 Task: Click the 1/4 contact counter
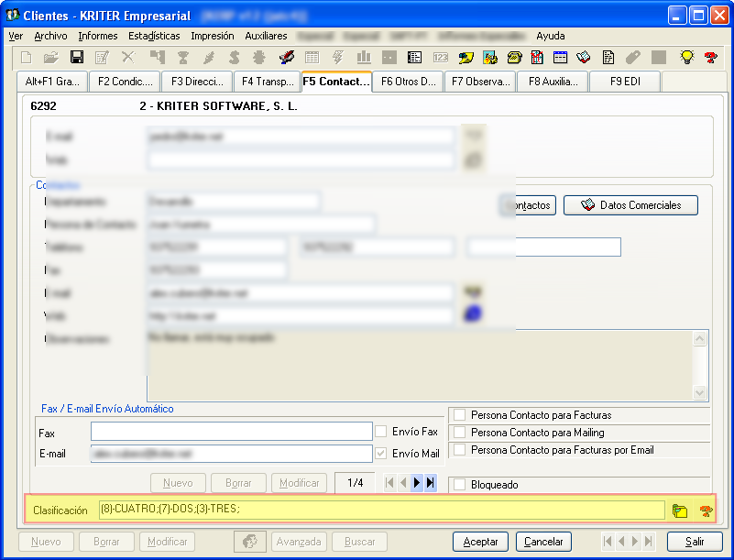[x=356, y=483]
